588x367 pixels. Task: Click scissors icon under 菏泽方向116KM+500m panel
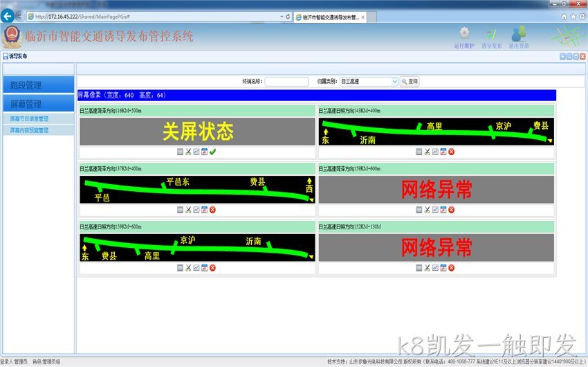[x=188, y=152]
